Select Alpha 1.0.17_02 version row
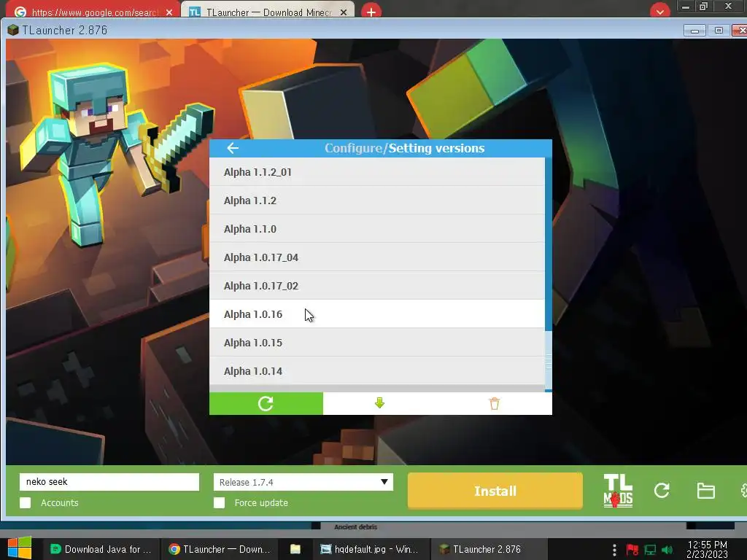Viewport: 747px width, 560px height. (x=377, y=286)
